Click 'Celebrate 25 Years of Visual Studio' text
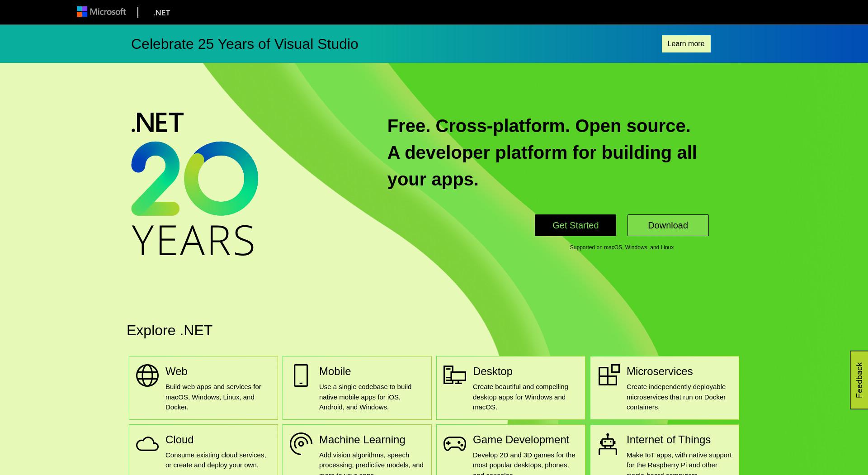This screenshot has height=475, width=868. (x=245, y=44)
